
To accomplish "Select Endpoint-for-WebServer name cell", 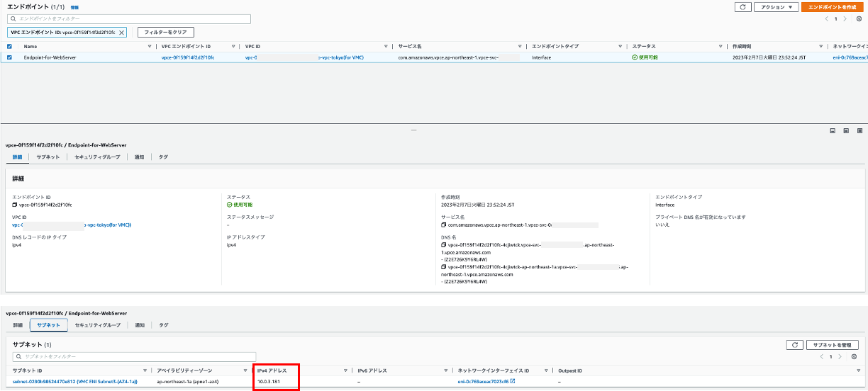I will click(49, 57).
